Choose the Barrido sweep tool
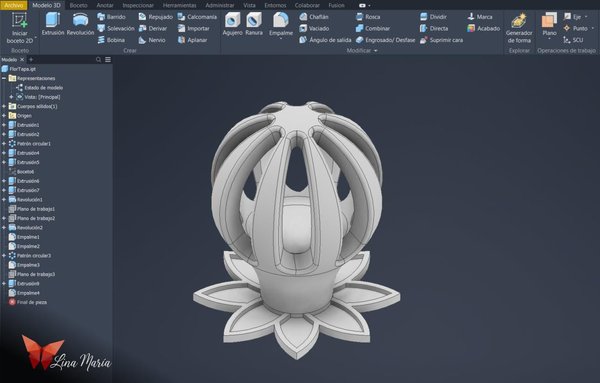This screenshot has width=600, height=383. (x=111, y=17)
